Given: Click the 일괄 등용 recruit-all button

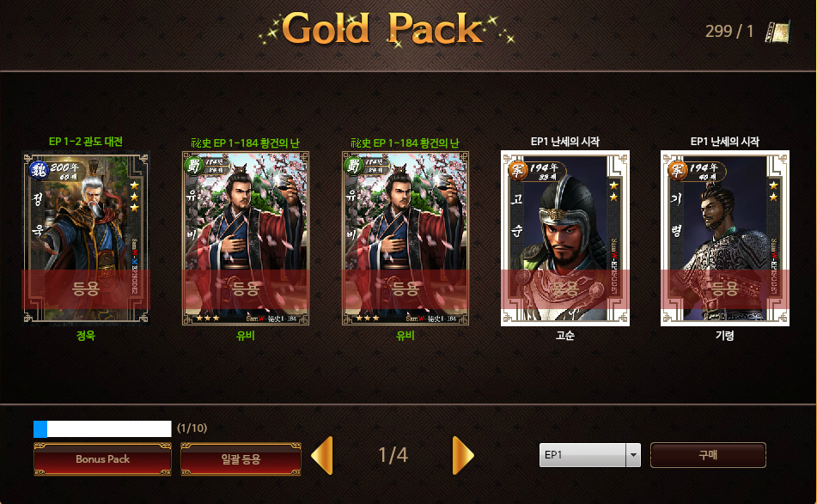Looking at the screenshot, I should click(x=241, y=459).
